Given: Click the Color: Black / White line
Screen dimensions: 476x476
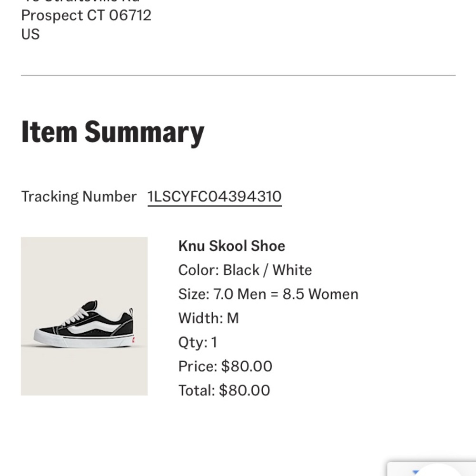Looking at the screenshot, I should coord(245,270).
